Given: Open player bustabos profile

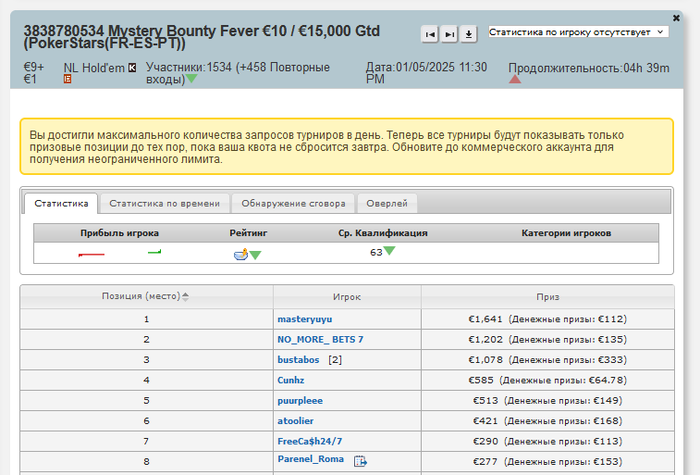Looking at the screenshot, I should (x=298, y=360).
